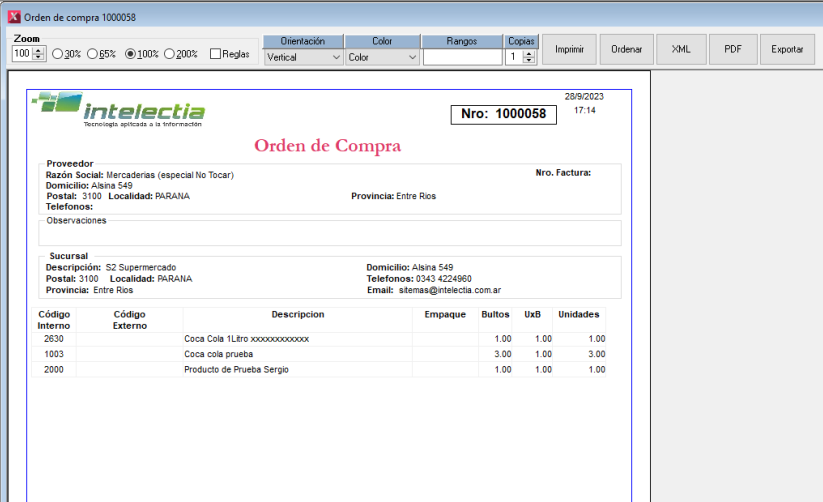Click the Zoom value input field
Viewport: 823px width, 502px height.
click(22, 54)
